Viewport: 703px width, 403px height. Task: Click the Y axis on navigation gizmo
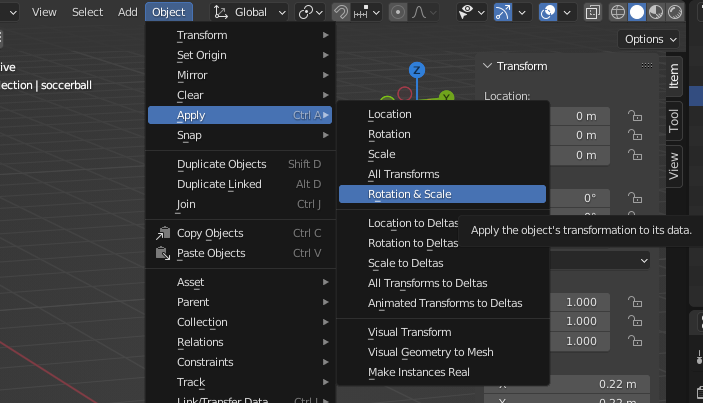pyautogui.click(x=447, y=96)
